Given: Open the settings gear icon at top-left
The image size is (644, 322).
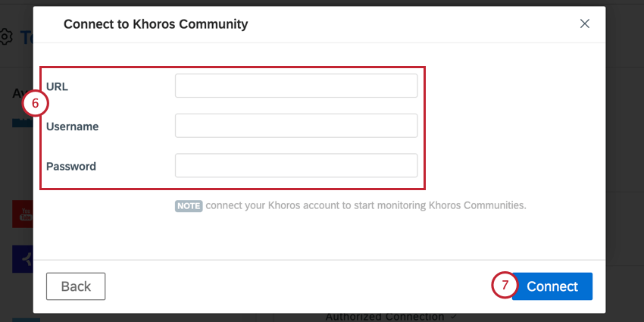Looking at the screenshot, I should pyautogui.click(x=5, y=37).
